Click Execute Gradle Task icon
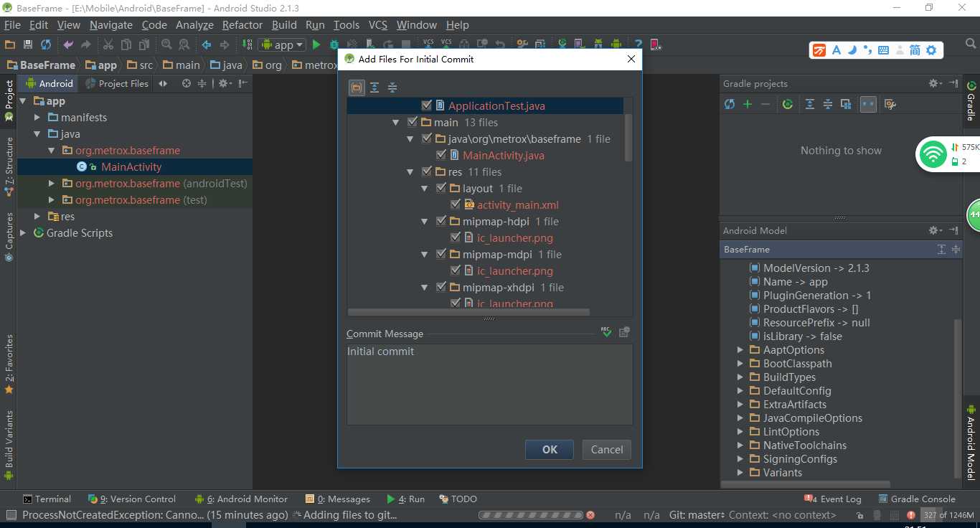The width and height of the screenshot is (980, 528). [788, 104]
